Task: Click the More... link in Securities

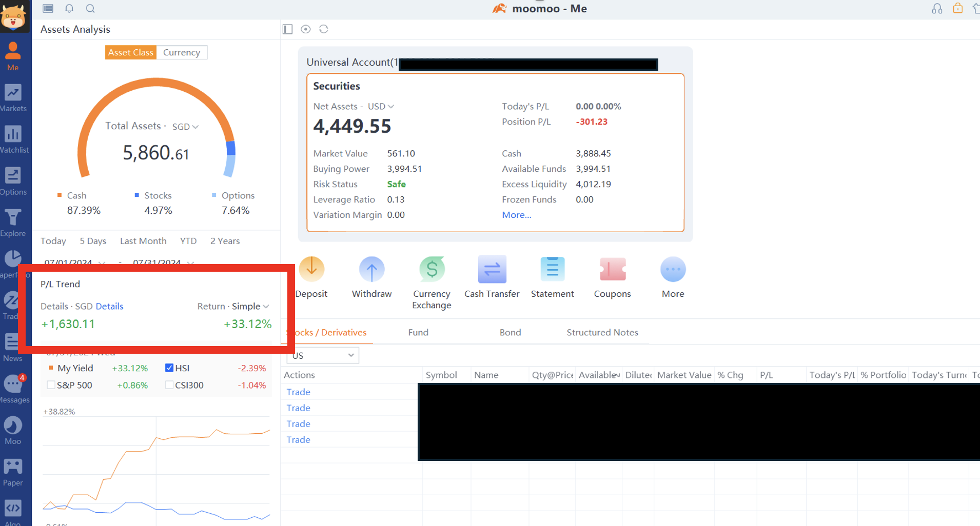Action: pyautogui.click(x=516, y=215)
